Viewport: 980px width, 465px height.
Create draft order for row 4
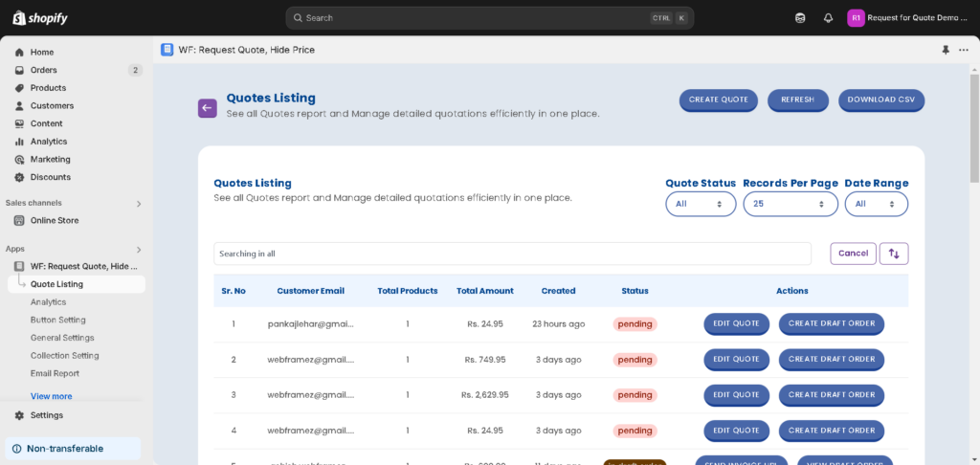tap(832, 431)
